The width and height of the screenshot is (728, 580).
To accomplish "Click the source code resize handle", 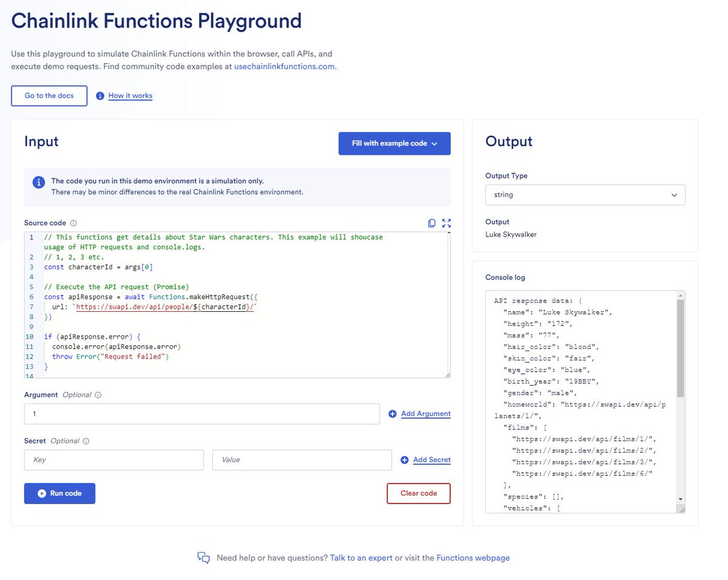I will [x=447, y=375].
